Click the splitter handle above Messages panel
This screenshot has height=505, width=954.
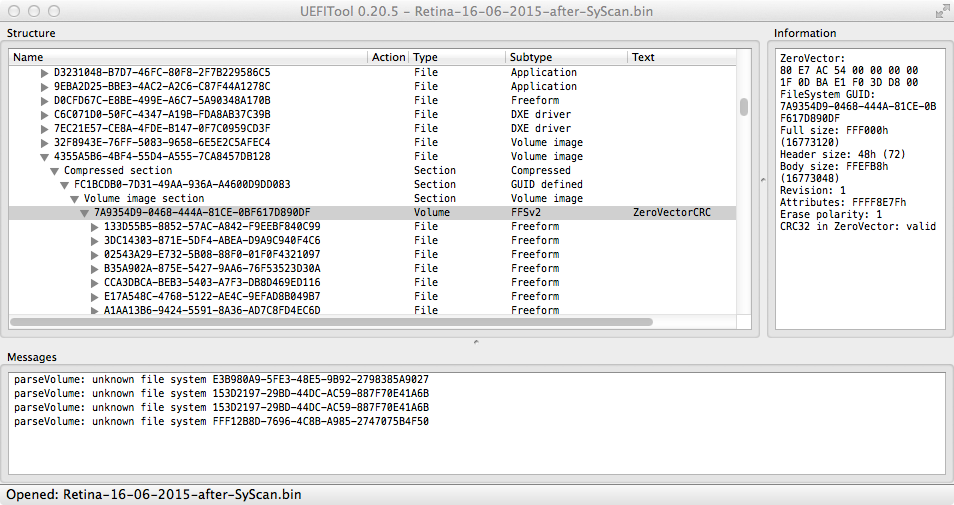point(476,342)
